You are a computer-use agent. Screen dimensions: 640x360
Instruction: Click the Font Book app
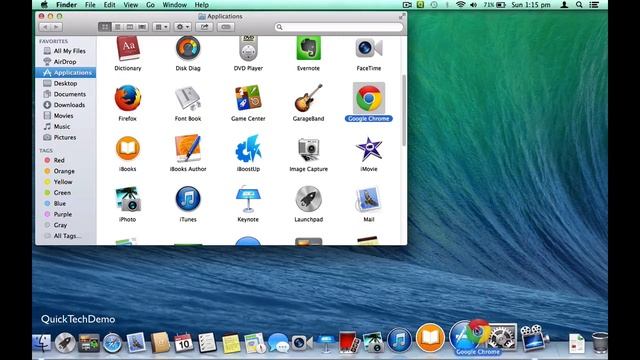pos(188,98)
